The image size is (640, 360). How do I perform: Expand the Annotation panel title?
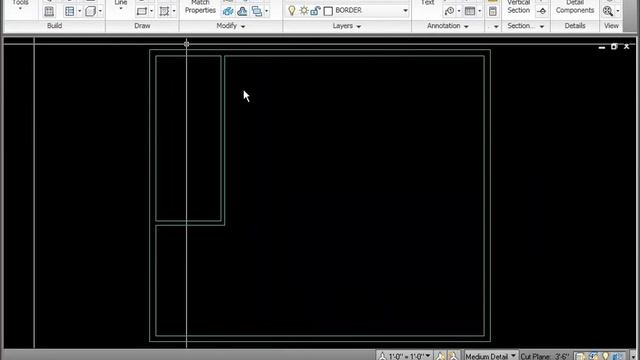point(448,26)
